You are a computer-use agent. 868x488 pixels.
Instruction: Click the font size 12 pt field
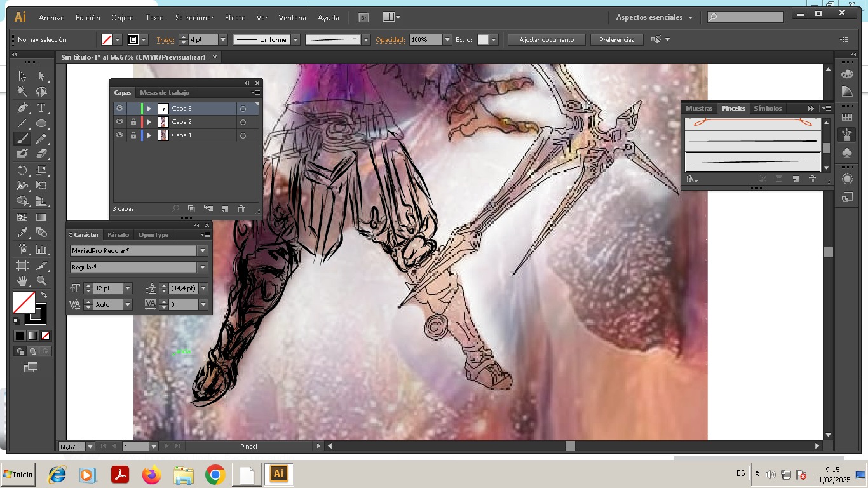point(107,288)
